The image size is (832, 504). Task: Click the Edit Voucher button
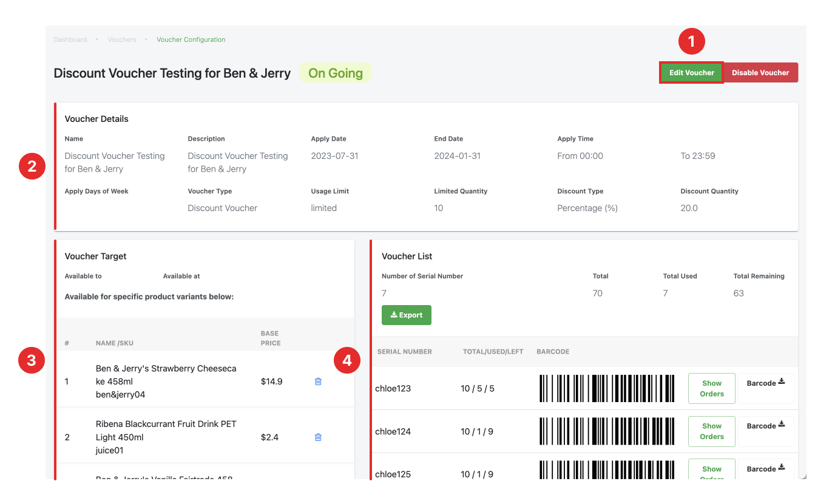[x=691, y=73]
